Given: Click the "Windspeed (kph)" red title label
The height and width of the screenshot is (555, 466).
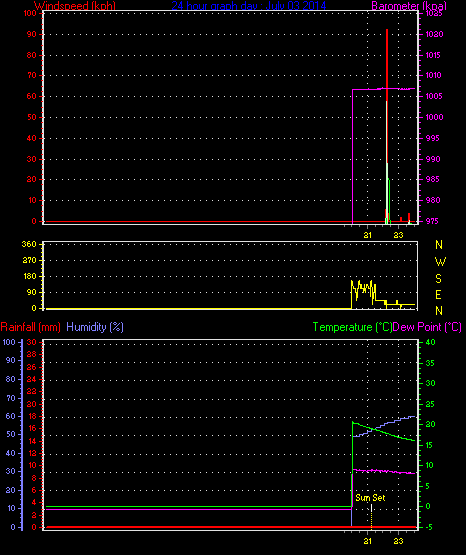Looking at the screenshot, I should pyautogui.click(x=75, y=5).
